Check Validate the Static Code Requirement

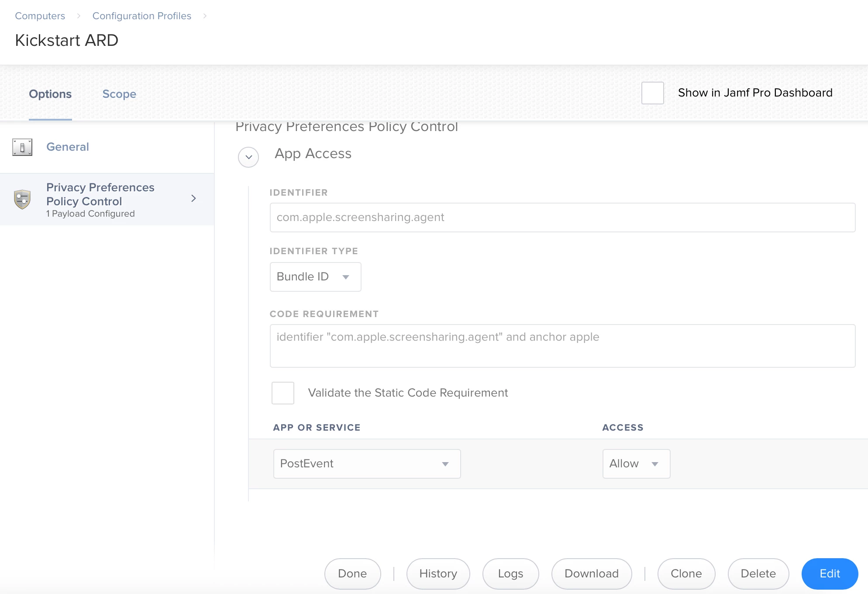283,393
